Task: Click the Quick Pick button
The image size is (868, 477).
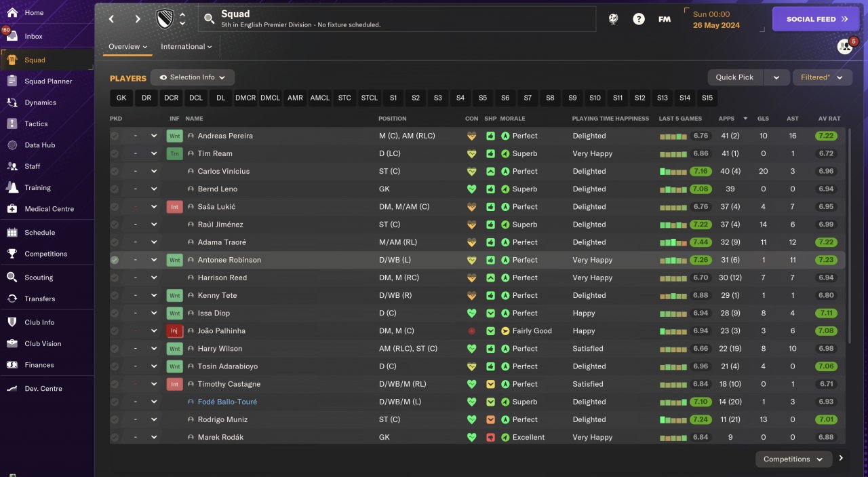Action: pyautogui.click(x=734, y=77)
